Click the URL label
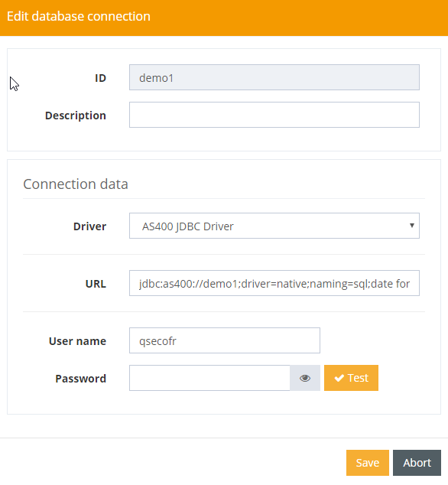448x485 pixels. click(96, 284)
